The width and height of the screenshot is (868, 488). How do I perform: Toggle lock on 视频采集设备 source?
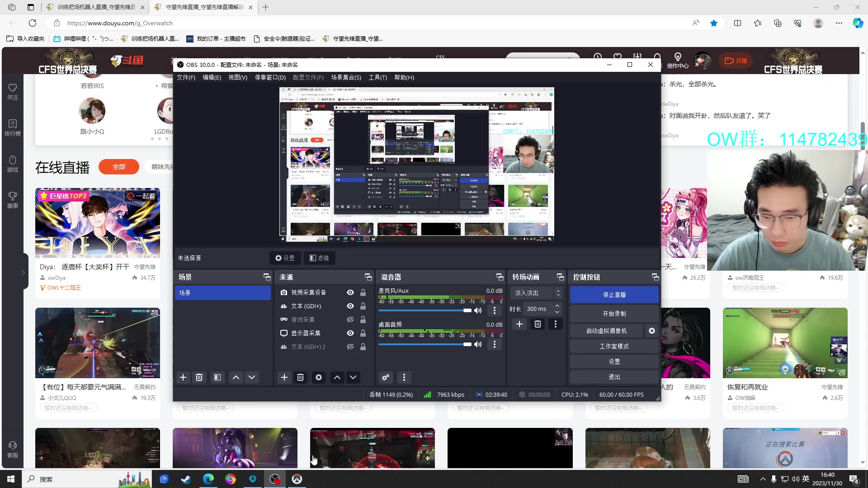click(x=363, y=293)
